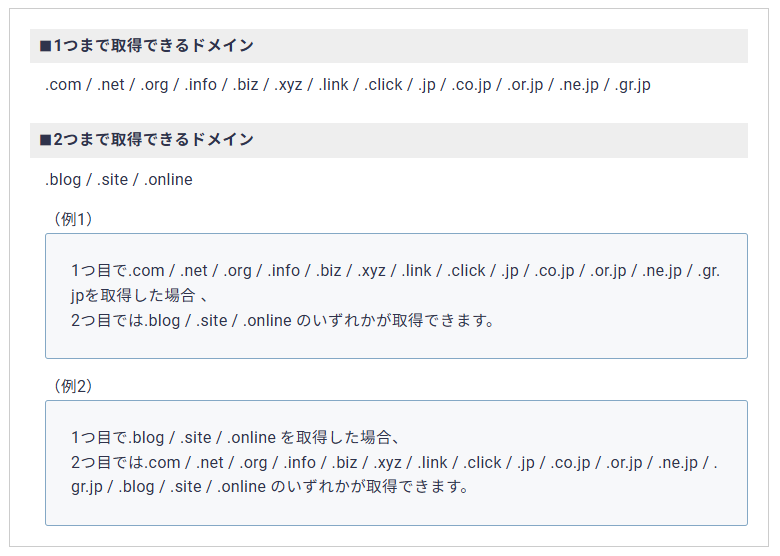
Task: Click the '1つまで取得できるドメイン' heading
Action: point(146,46)
